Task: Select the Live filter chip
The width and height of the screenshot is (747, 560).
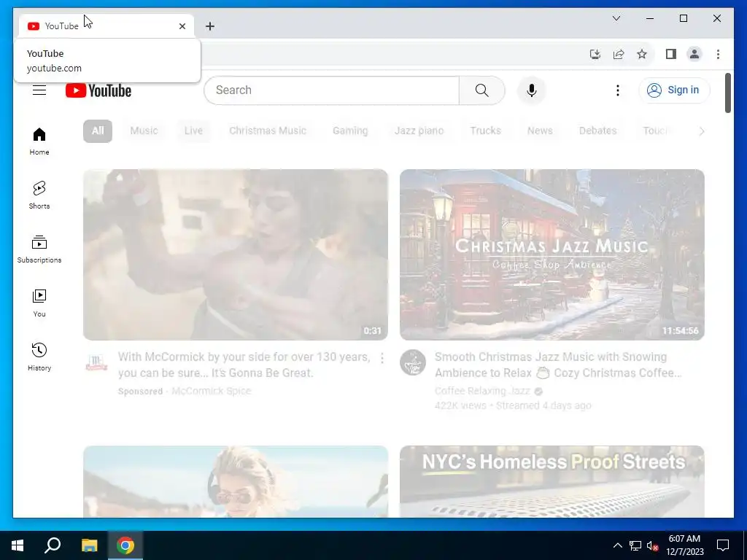Action: [x=193, y=131]
